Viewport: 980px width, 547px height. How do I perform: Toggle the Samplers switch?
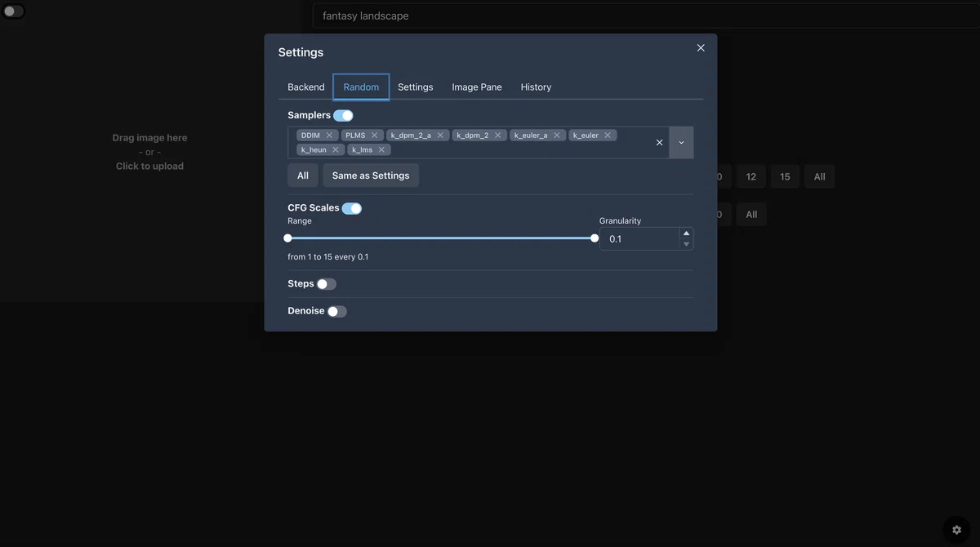(x=343, y=116)
